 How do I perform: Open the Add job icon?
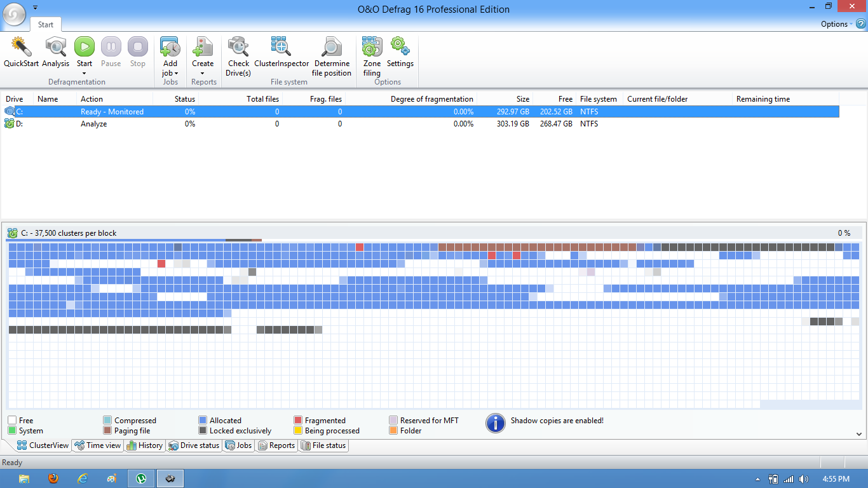[x=170, y=47]
